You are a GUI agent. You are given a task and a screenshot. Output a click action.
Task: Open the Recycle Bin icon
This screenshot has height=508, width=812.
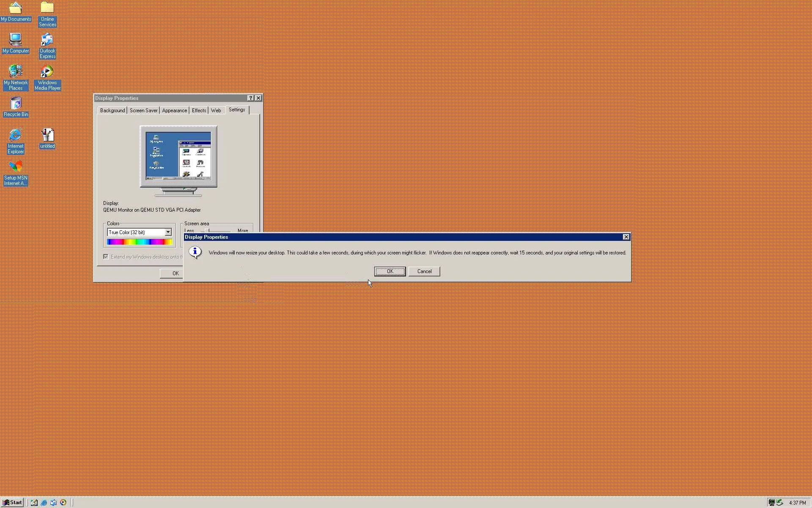click(16, 104)
